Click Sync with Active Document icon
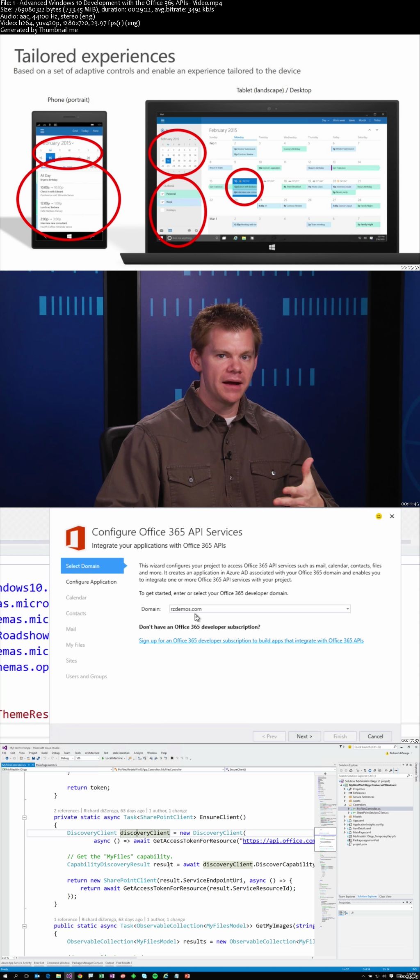 pos(365,771)
